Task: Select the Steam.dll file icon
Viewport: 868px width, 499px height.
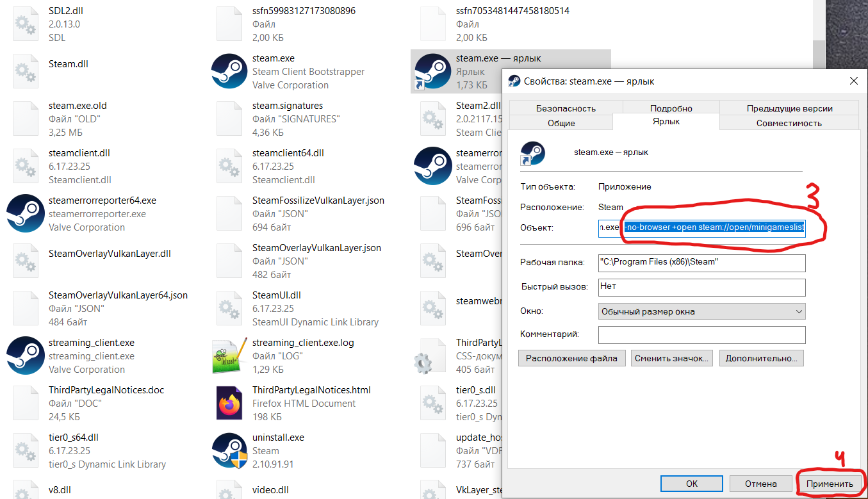Action: pyautogui.click(x=26, y=71)
